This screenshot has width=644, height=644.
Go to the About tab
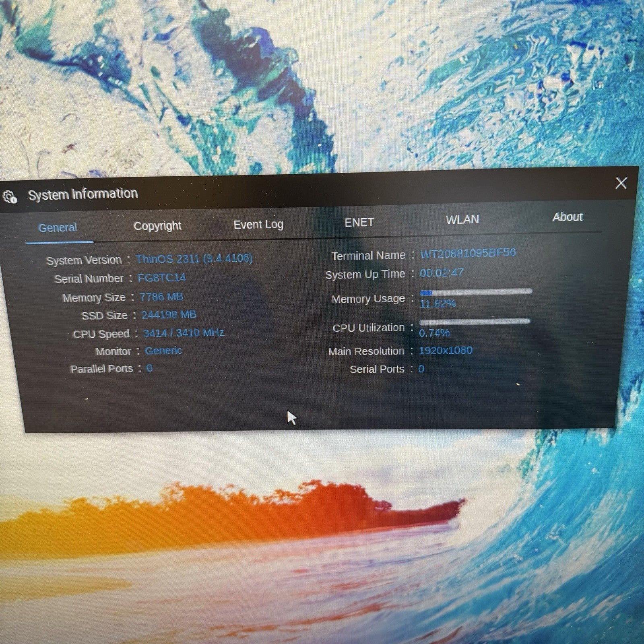coord(567,217)
